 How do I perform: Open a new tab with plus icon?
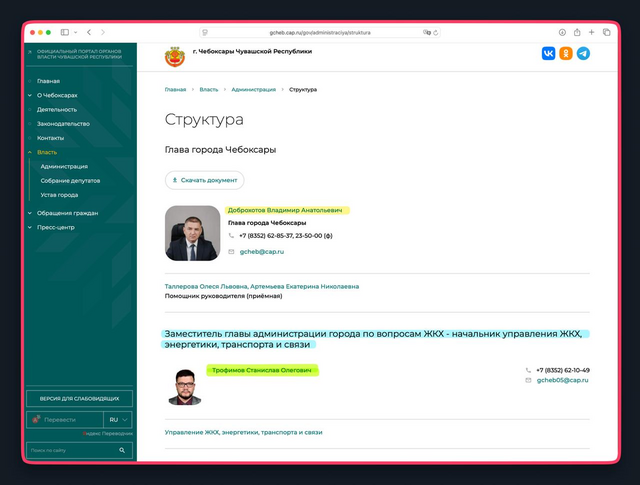click(592, 32)
